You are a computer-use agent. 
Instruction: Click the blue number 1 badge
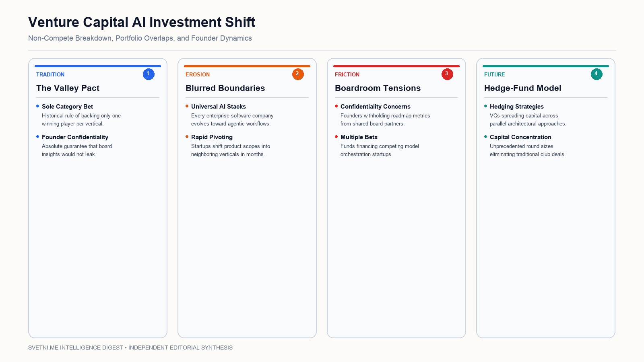(x=149, y=74)
